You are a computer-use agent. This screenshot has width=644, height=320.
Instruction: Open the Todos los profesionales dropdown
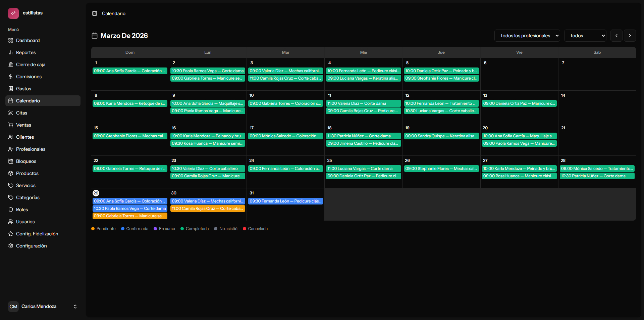[527, 36]
